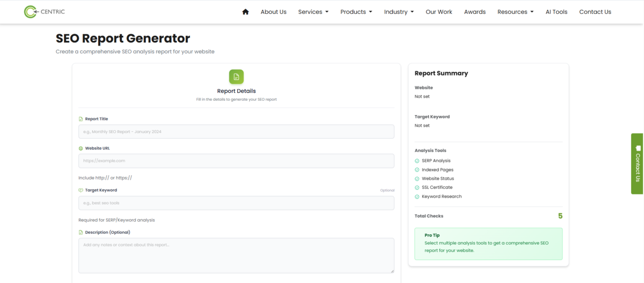Click the check icon next to SSL Certificate
644x283 pixels.
click(x=417, y=188)
